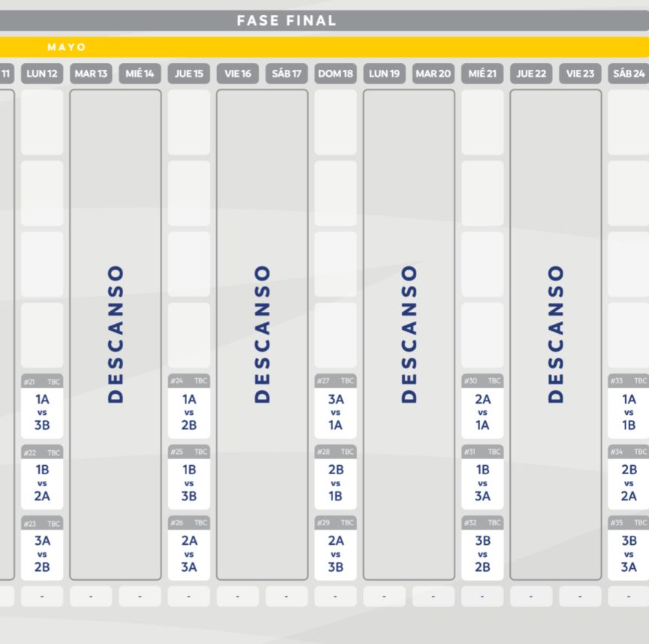
Task: Select match #32 card 3B vs 2B
Action: (x=482, y=554)
